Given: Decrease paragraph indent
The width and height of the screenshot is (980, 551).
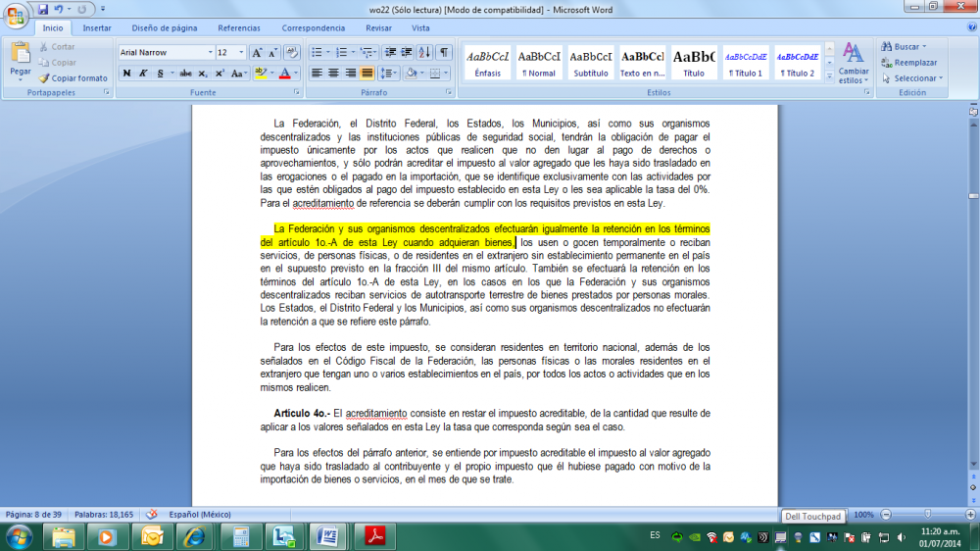Looking at the screenshot, I should click(x=390, y=53).
